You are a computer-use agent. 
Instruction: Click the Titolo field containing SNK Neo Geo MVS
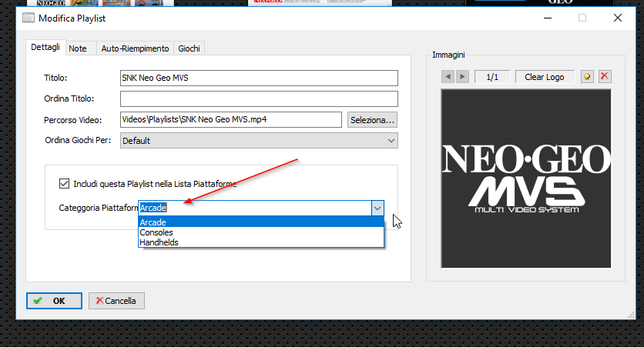click(x=259, y=78)
